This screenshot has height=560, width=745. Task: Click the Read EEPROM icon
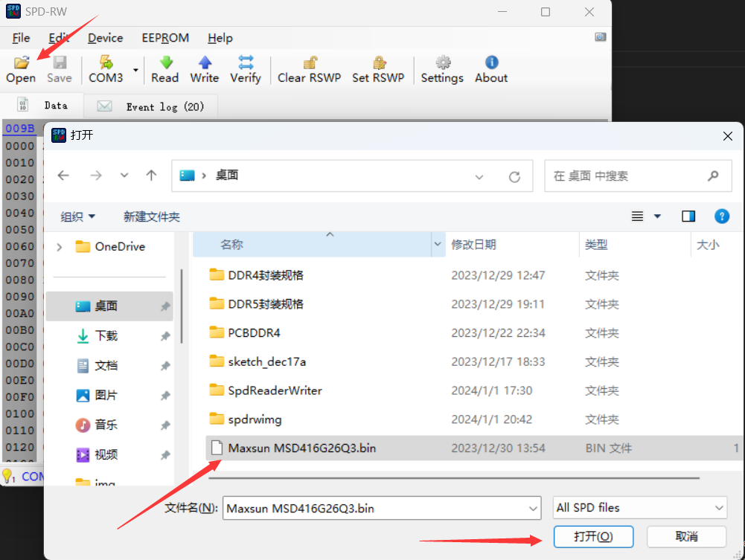click(x=166, y=62)
